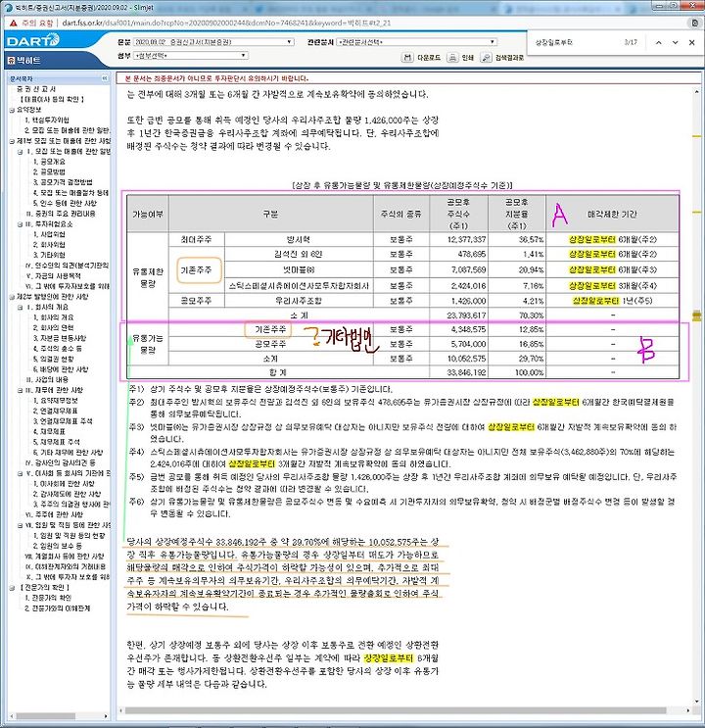Open 2. 전문가와의 이해관계 section

[57, 608]
